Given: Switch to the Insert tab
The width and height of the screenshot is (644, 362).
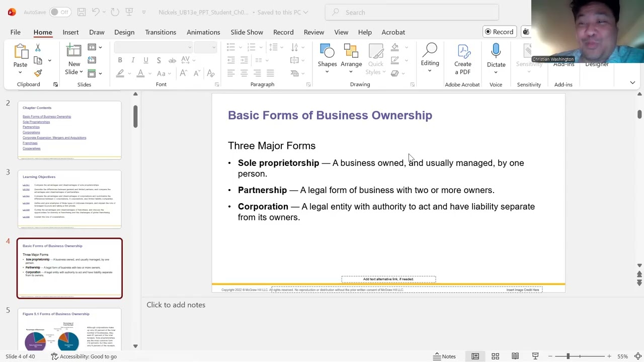Looking at the screenshot, I should pos(70,32).
